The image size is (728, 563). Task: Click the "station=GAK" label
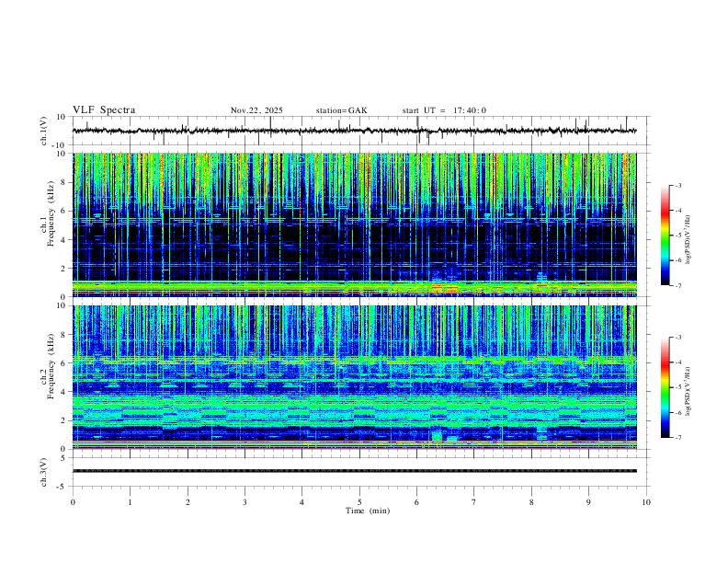pyautogui.click(x=341, y=110)
